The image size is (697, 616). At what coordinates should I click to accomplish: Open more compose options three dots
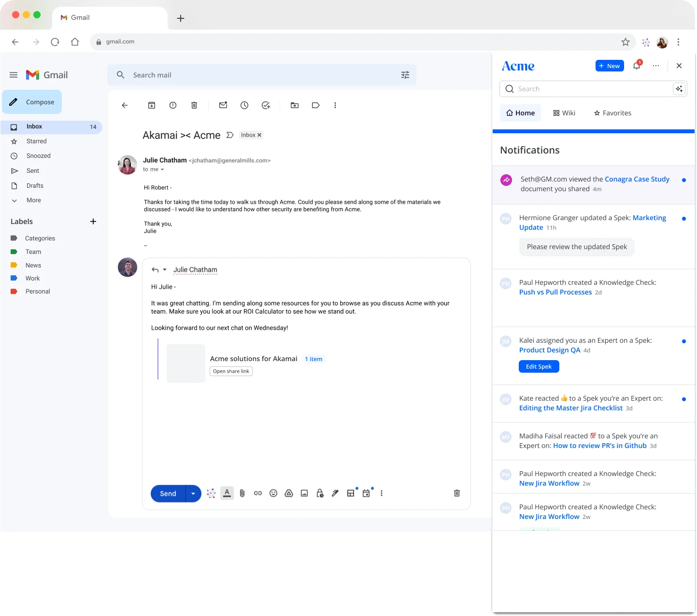point(382,493)
